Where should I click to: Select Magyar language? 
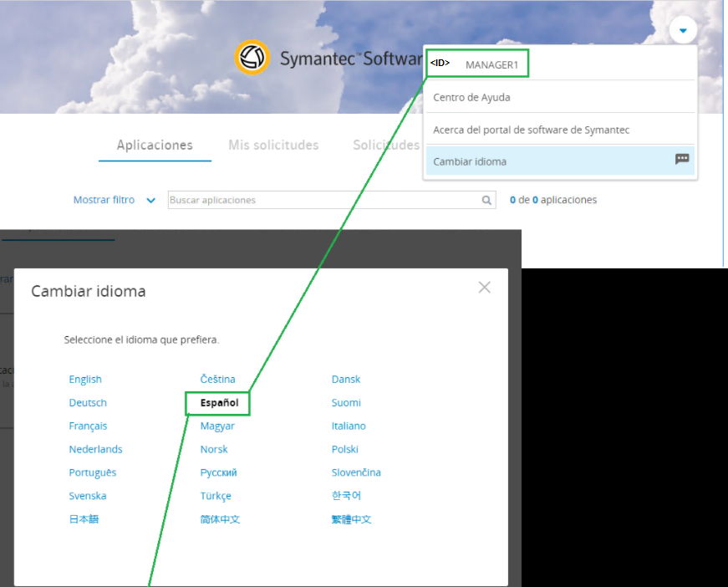[x=217, y=426]
